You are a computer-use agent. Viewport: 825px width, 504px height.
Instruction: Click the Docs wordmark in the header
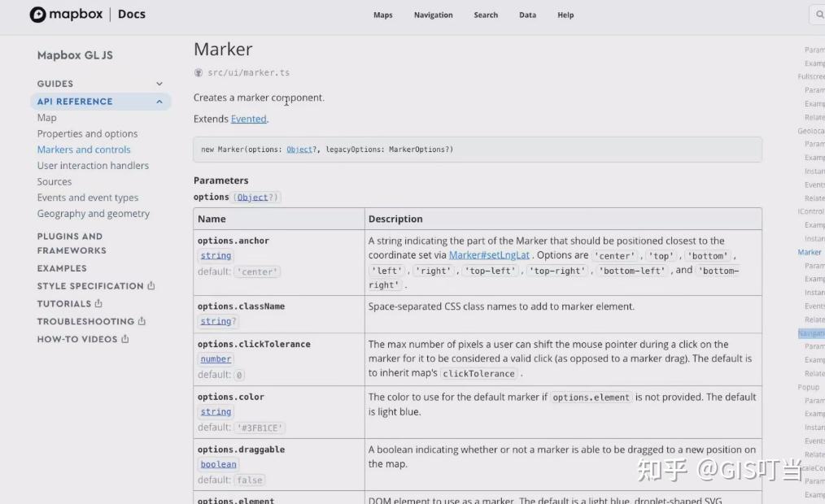(x=131, y=14)
